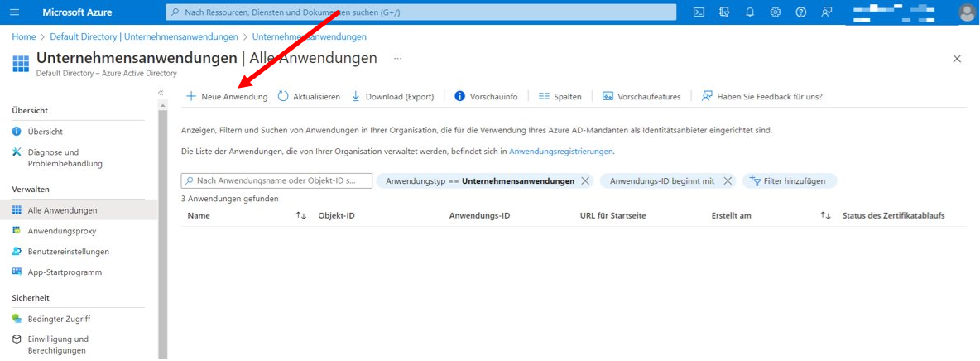This screenshot has height=361, width=980.
Task: Click the Unternehmensanwendungen grid icon beside the title
Action: pyautogui.click(x=21, y=63)
